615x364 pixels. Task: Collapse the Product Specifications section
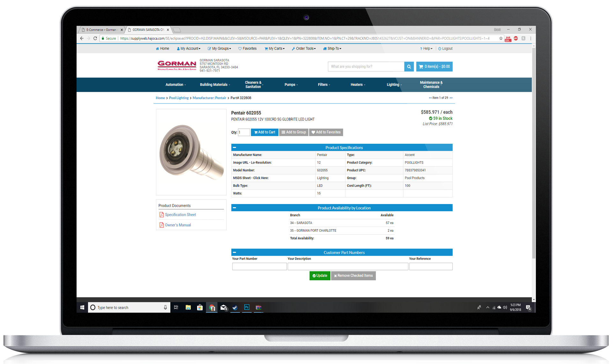click(x=234, y=148)
